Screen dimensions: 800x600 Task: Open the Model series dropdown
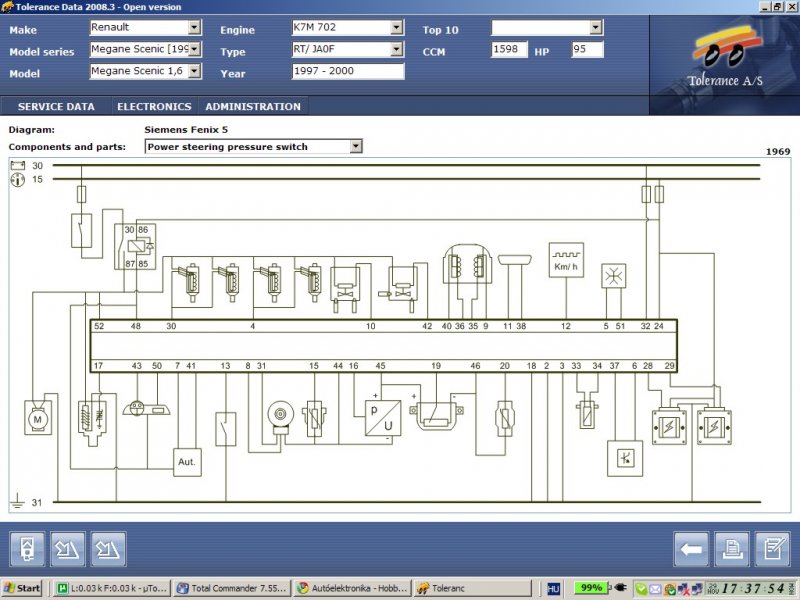(194, 49)
